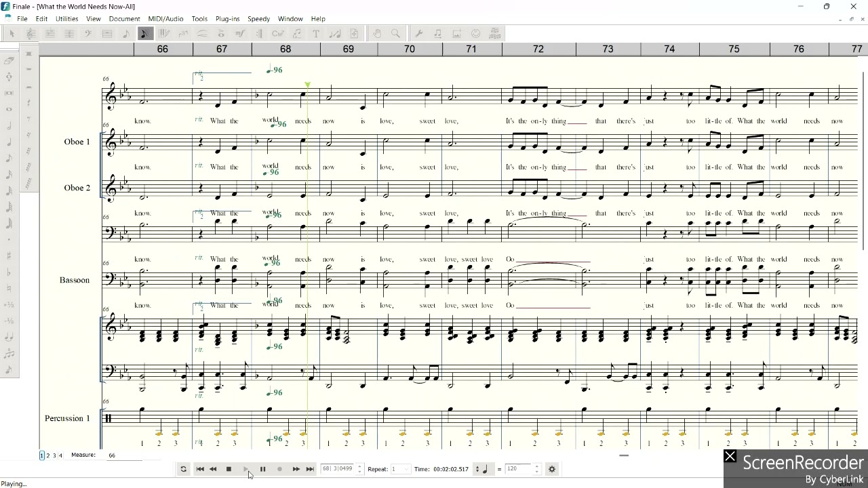This screenshot has height=488, width=868.
Task: Select the Hand Grabber tool
Action: pos(377,33)
